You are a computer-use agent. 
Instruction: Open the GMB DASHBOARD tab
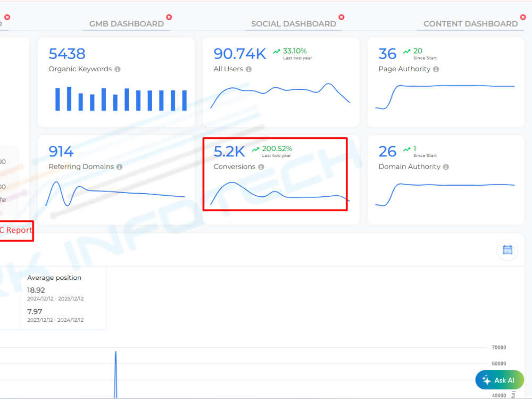point(126,24)
